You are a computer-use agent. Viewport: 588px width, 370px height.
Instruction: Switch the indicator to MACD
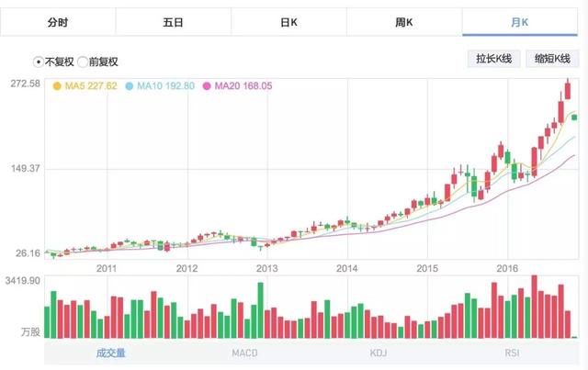click(x=244, y=353)
